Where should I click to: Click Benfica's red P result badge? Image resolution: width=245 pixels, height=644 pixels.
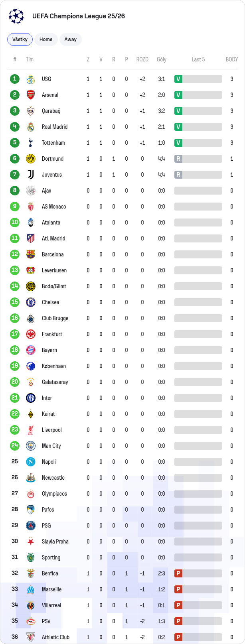(178, 573)
